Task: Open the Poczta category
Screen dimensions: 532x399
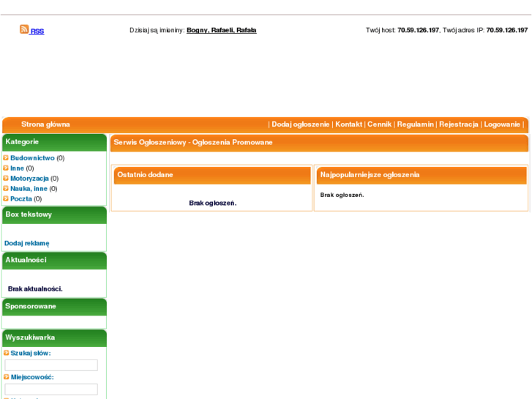Action: (21, 198)
